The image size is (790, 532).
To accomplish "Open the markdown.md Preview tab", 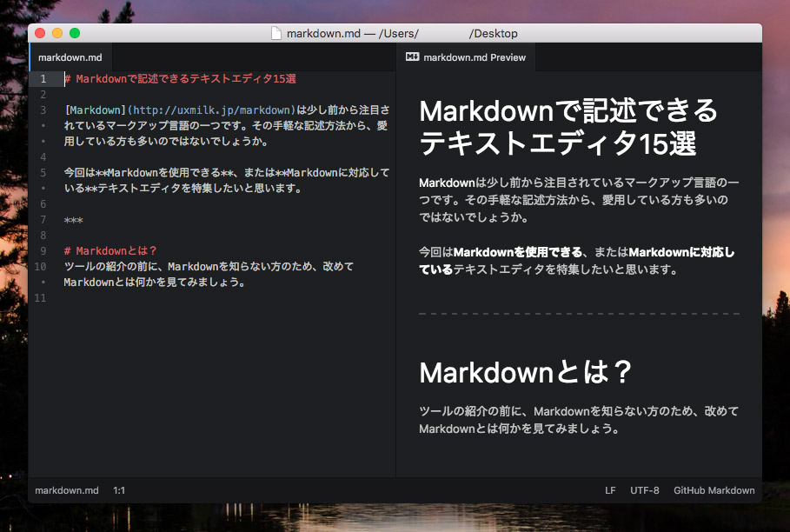I will [474, 57].
